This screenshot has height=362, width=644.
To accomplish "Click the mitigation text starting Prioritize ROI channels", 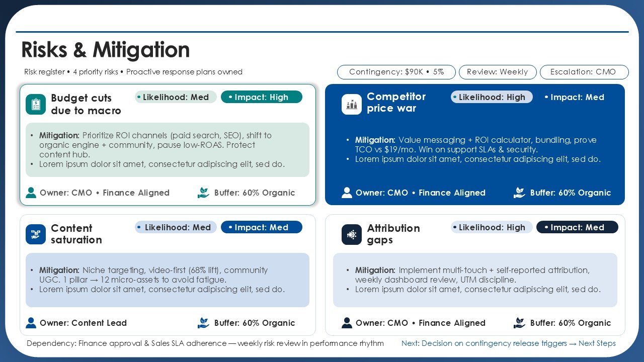I will [x=155, y=145].
